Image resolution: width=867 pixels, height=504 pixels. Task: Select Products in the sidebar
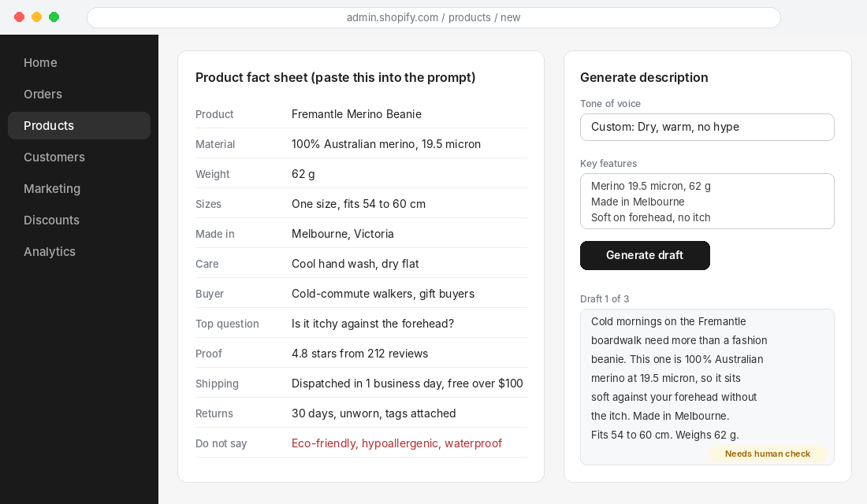pos(79,125)
